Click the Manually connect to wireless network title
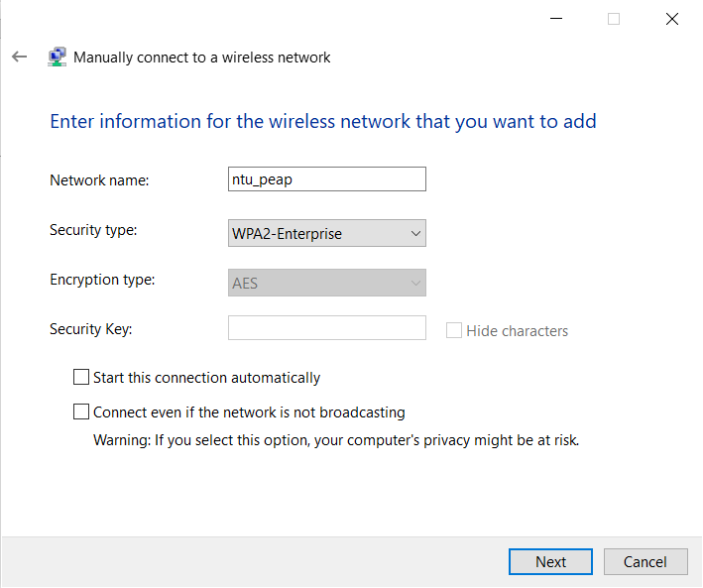This screenshot has width=703, height=588. tap(201, 58)
